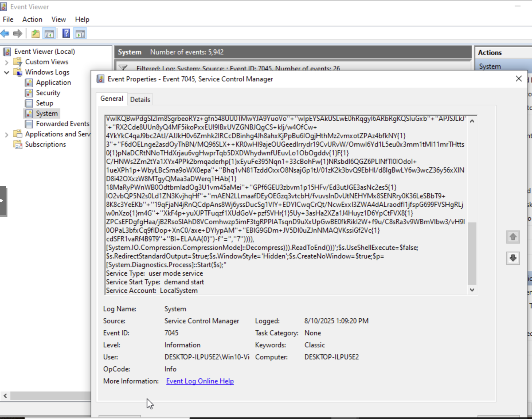Click the Actions pane header
Image resolution: width=532 pixels, height=419 pixels.
coord(503,52)
